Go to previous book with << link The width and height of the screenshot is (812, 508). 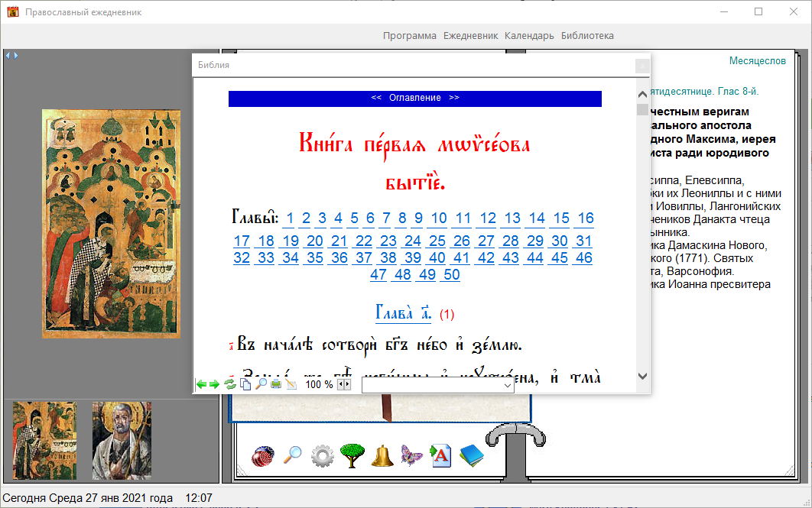376,97
